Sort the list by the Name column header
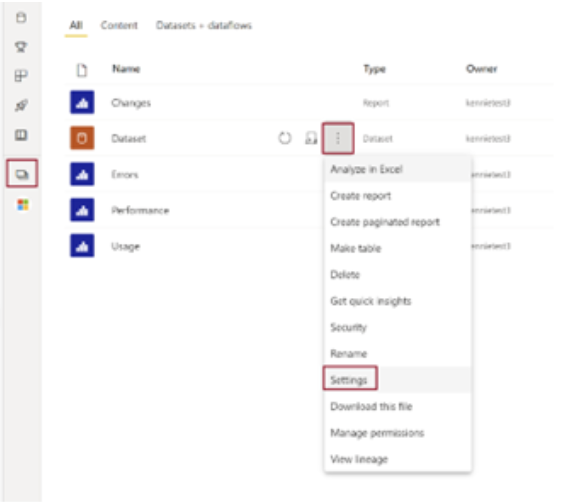This screenshot has height=504, width=568. 126,69
